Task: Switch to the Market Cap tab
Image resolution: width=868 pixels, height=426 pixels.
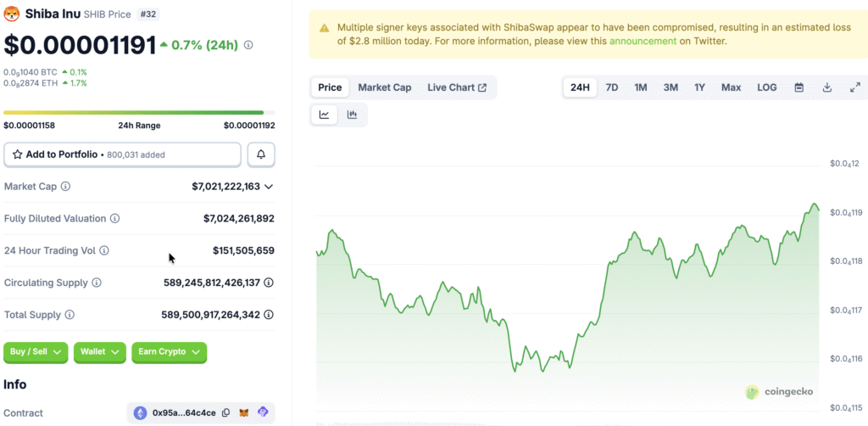Action: (384, 87)
